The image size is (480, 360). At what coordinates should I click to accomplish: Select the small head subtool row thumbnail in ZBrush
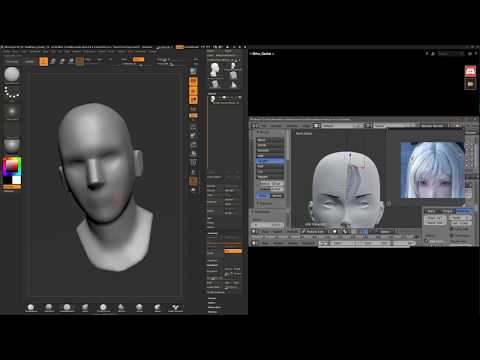213,99
